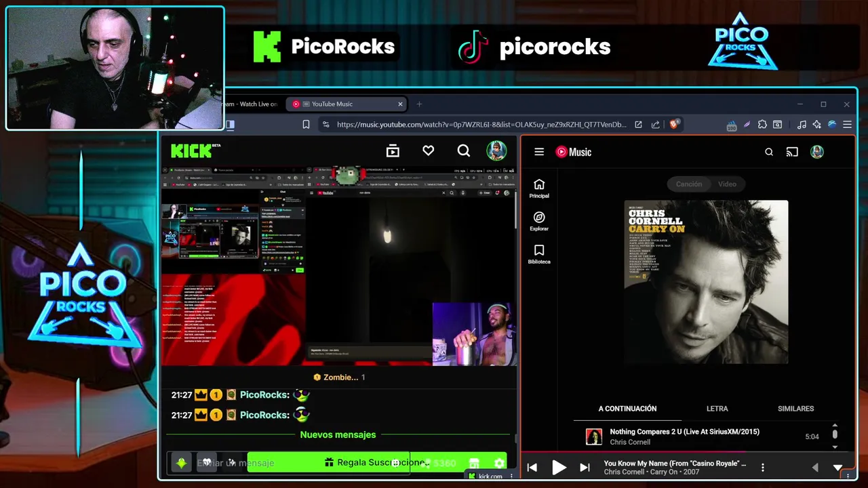Jump to Nuevos mensajes in chat
This screenshot has height=488, width=868.
click(x=338, y=434)
